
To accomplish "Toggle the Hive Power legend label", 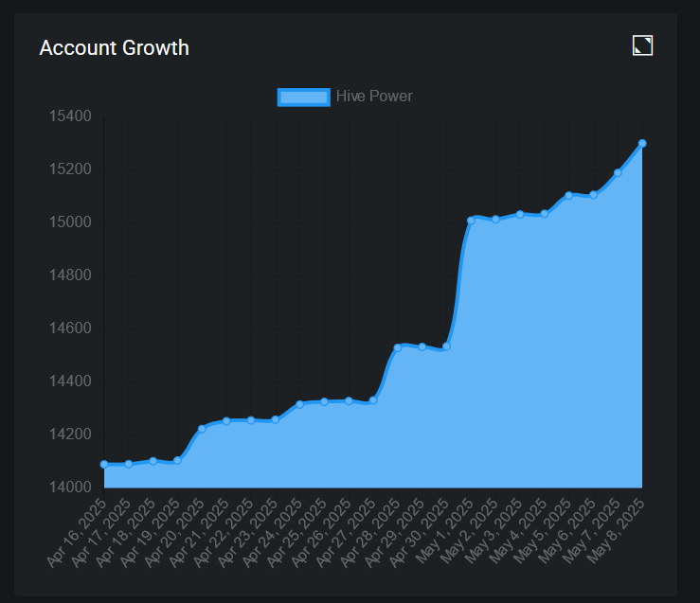I will [374, 97].
